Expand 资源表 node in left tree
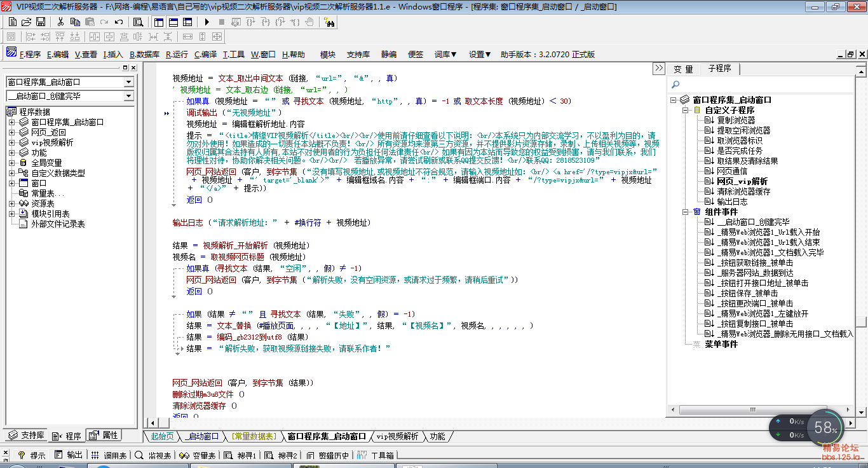The width and height of the screenshot is (868, 468). pos(11,203)
